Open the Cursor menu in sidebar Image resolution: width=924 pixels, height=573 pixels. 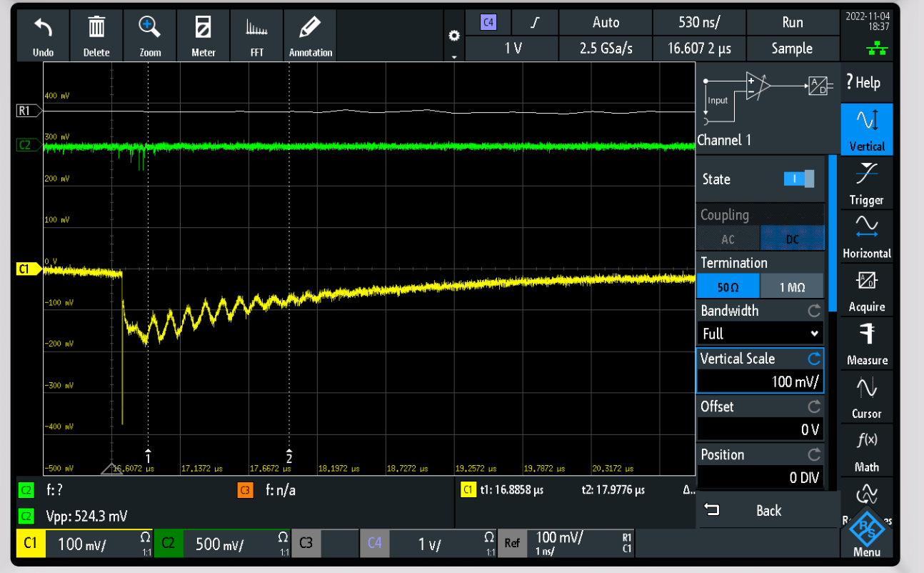coord(866,397)
